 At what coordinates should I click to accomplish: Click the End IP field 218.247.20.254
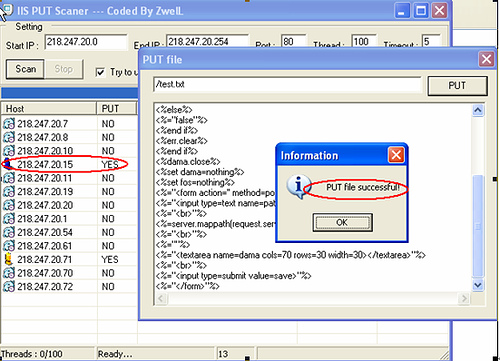pos(207,42)
